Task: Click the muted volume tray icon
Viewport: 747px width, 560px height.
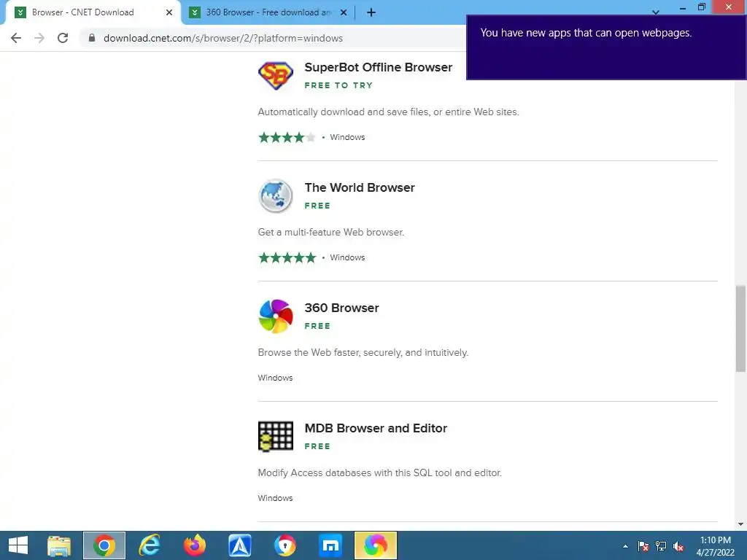Action: [x=678, y=546]
